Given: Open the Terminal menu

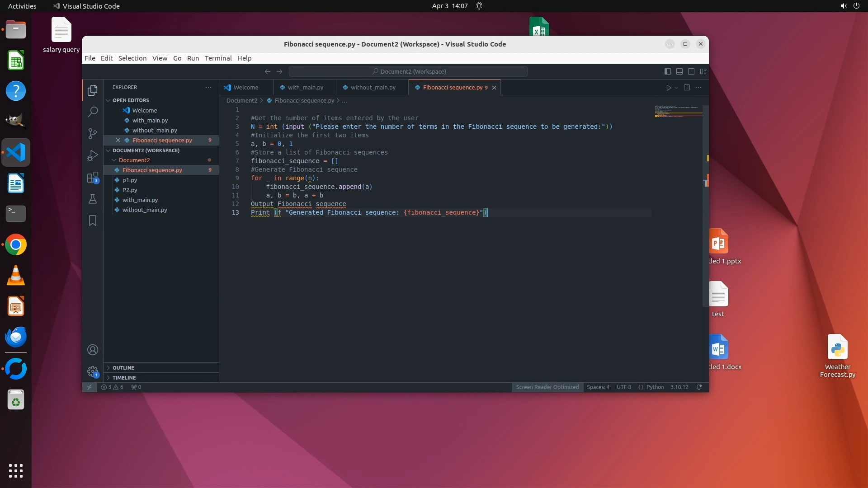Looking at the screenshot, I should pos(218,58).
